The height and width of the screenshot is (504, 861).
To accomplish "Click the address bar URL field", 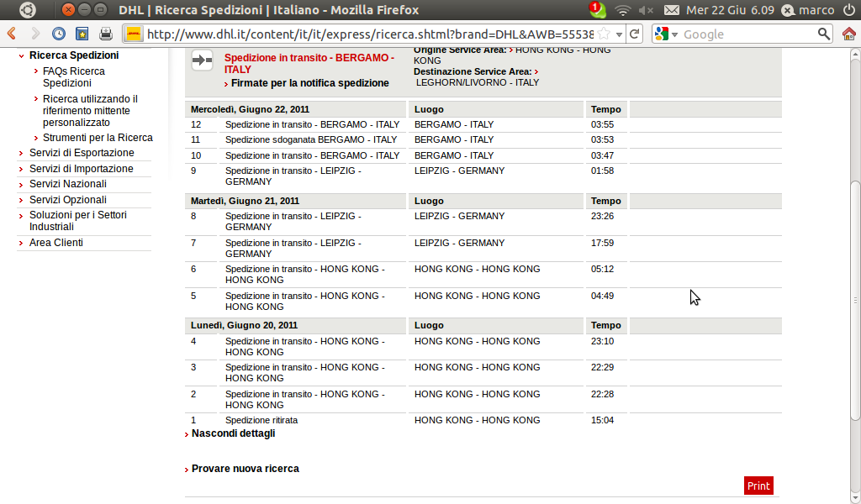I will 370,34.
